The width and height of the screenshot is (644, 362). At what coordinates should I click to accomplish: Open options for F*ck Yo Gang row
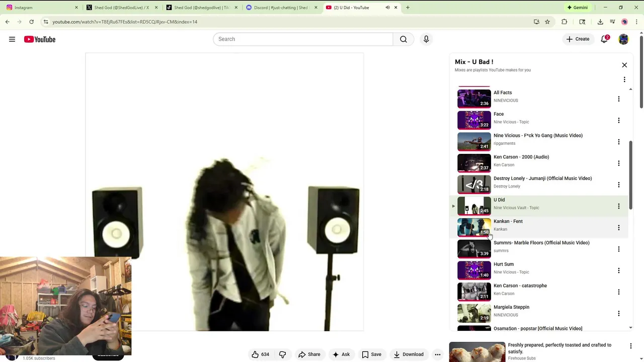(x=619, y=142)
